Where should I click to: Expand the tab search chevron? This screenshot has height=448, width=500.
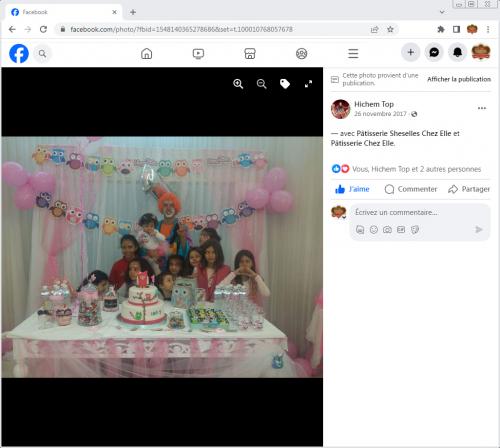point(442,12)
